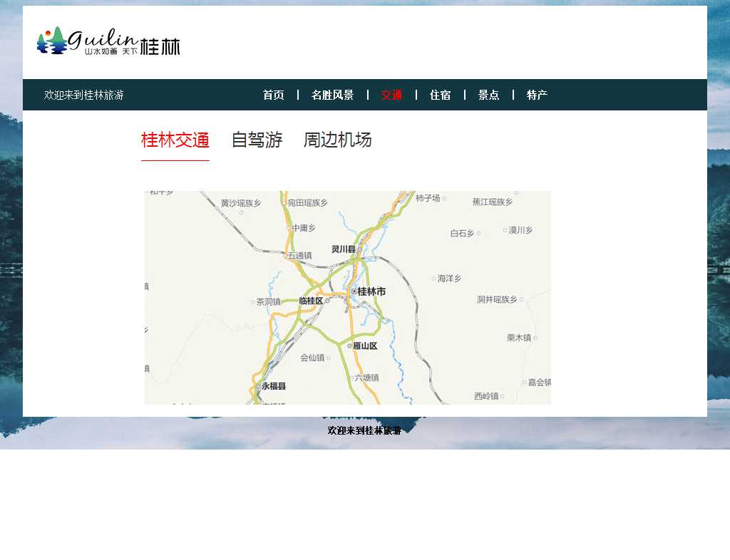The image size is (730, 560).
Task: Click the 永福县 location on the map
Action: (x=272, y=386)
